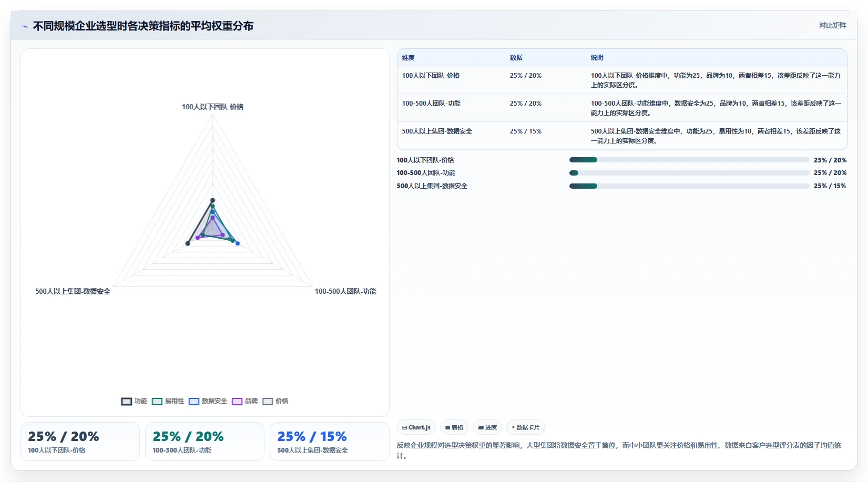Click the description text in the 500人以上集团-数据安全 row
868x482 pixels.
pyautogui.click(x=716, y=136)
